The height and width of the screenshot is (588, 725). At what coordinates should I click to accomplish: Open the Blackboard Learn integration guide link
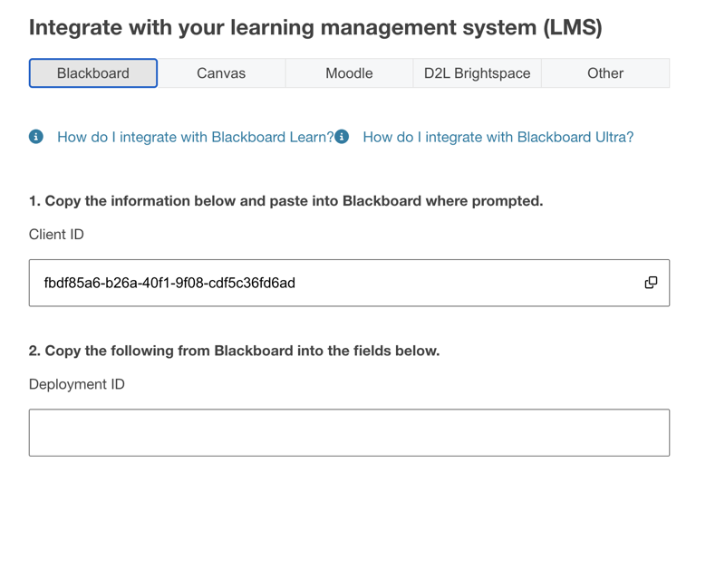coord(195,137)
